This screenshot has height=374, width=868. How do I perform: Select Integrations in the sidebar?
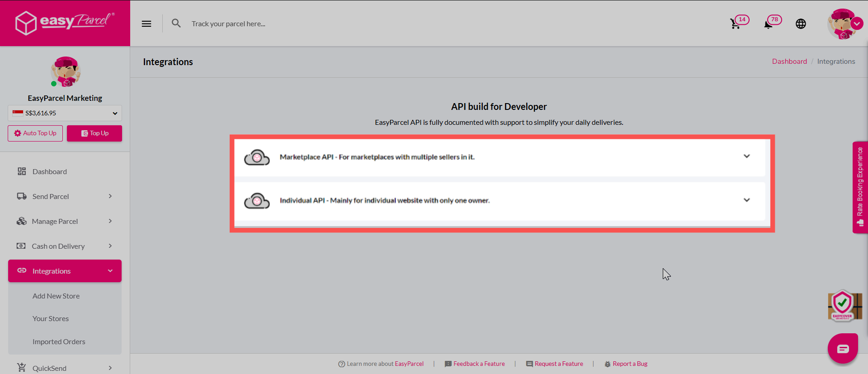pyautogui.click(x=65, y=271)
